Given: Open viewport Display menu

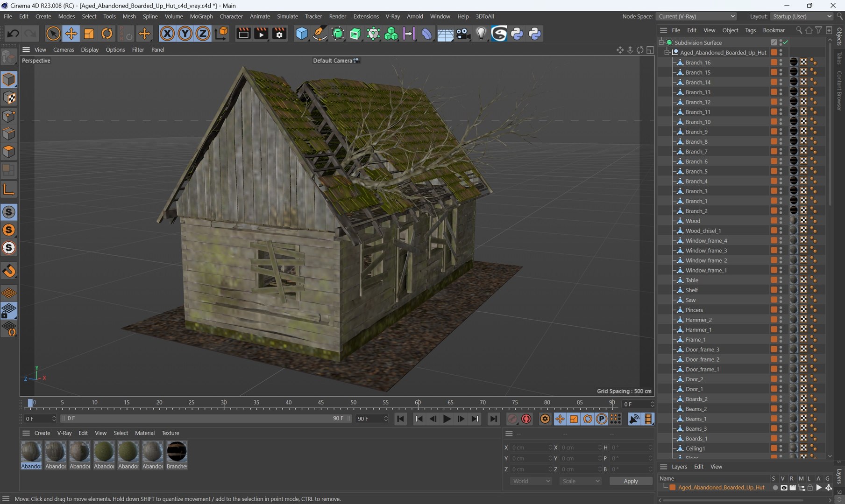Looking at the screenshot, I should (x=90, y=49).
